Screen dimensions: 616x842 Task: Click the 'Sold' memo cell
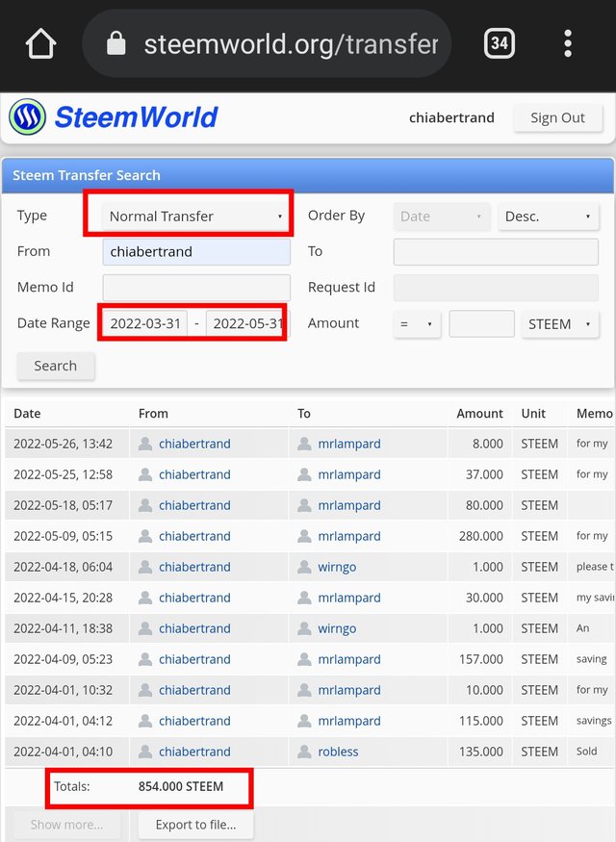(586, 752)
